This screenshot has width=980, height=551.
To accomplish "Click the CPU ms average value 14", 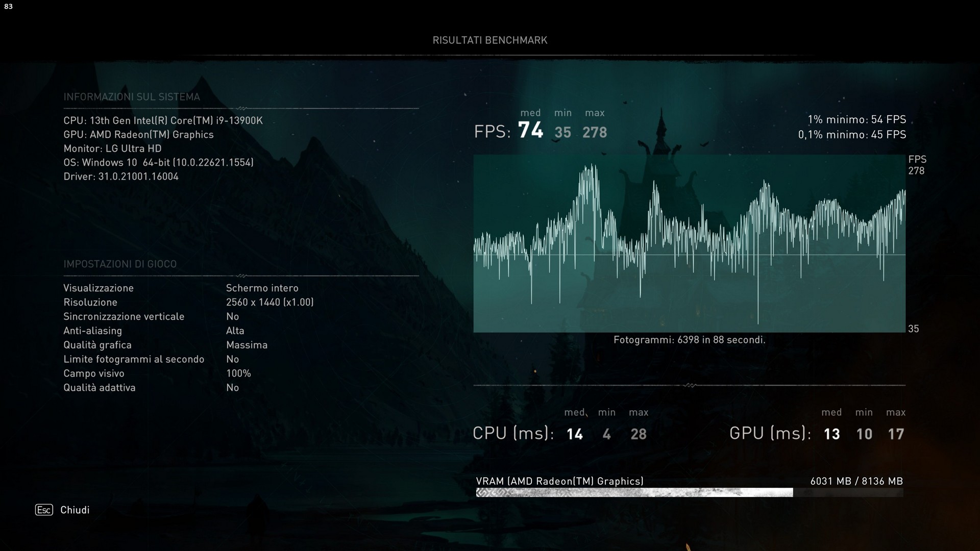I will pyautogui.click(x=574, y=434).
